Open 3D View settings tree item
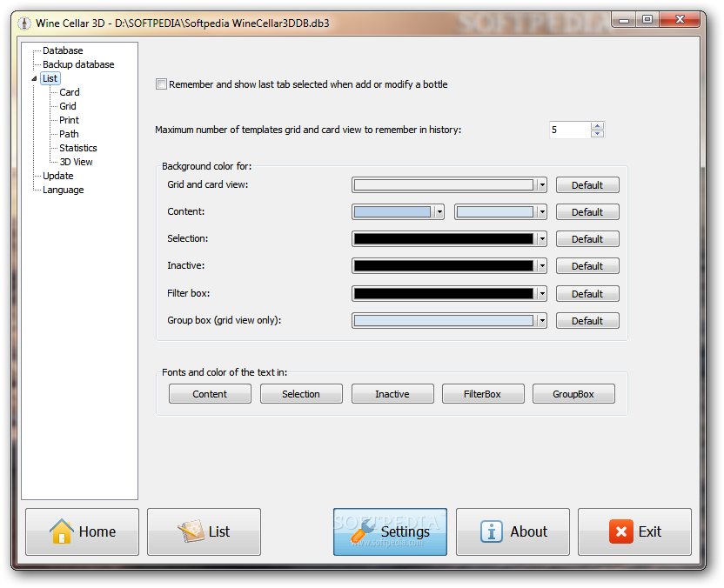This screenshot has width=724, height=588. coord(77,162)
